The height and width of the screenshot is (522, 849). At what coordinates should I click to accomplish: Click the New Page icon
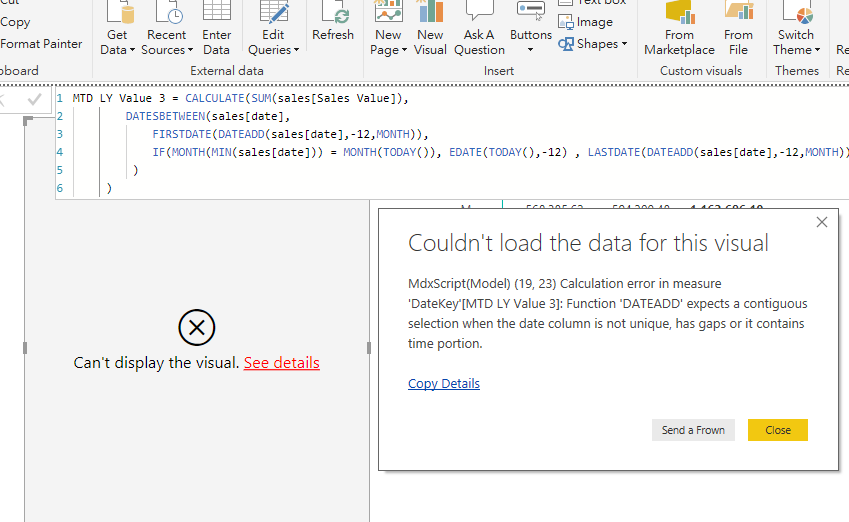388,11
